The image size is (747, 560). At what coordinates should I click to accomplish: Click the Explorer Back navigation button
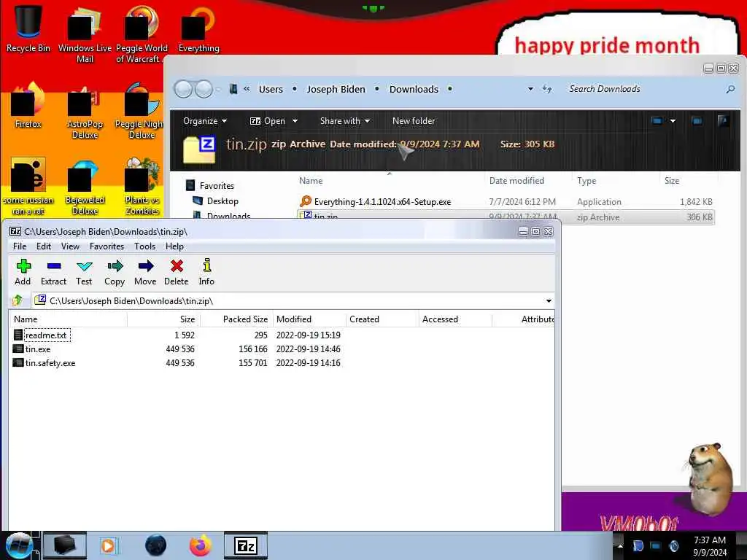pyautogui.click(x=183, y=89)
